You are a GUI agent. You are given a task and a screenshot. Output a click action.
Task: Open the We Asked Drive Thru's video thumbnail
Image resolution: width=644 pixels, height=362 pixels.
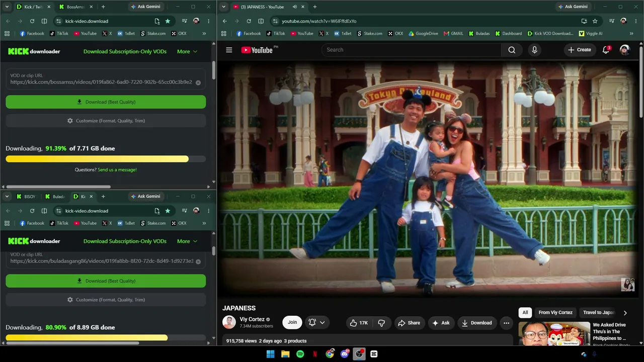tap(554, 334)
